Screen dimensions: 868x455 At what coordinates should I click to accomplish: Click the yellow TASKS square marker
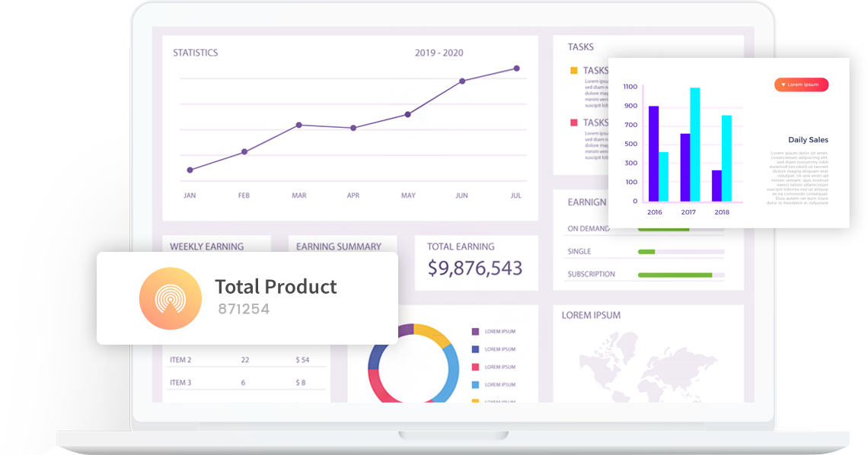[574, 71]
